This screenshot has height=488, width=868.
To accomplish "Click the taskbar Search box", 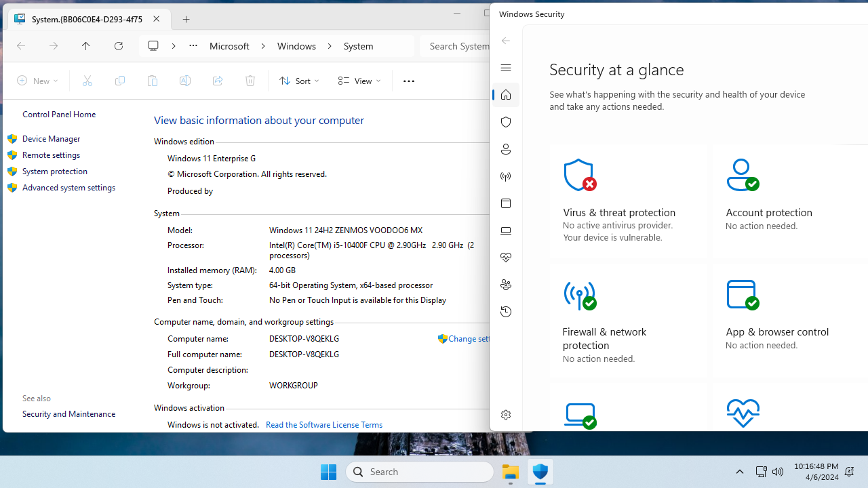I will tap(420, 472).
